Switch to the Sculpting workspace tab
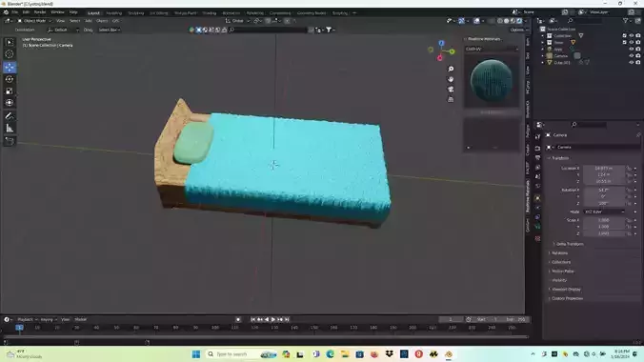 [136, 13]
